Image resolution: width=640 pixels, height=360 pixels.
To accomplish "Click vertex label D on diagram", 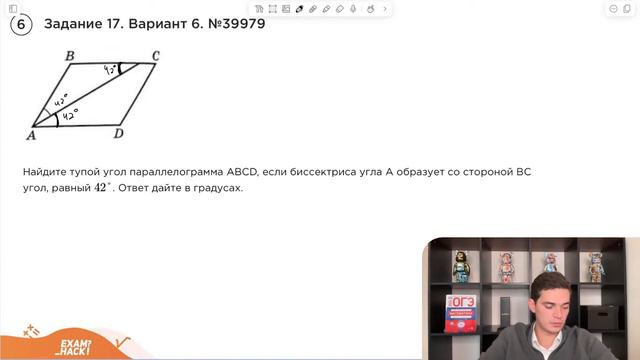I will click(118, 133).
